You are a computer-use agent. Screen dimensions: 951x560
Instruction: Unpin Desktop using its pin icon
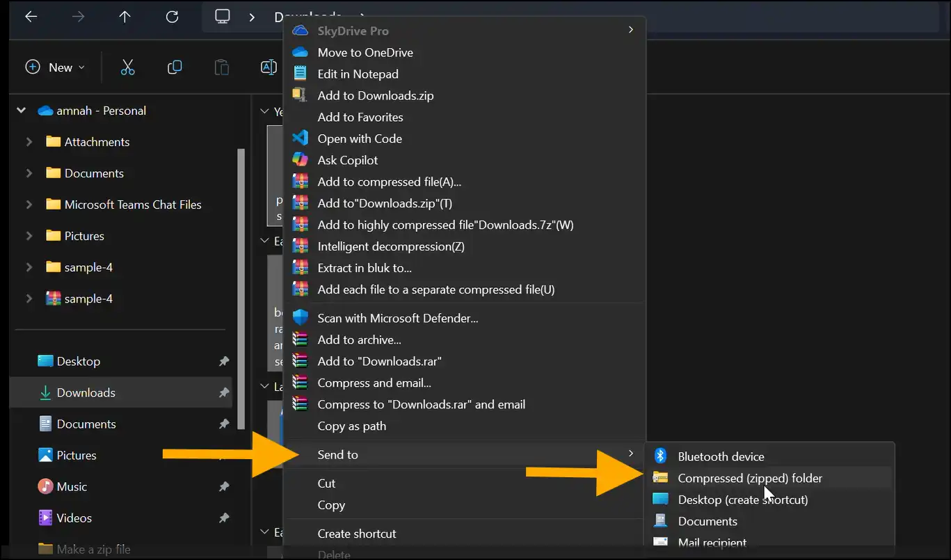pyautogui.click(x=224, y=361)
